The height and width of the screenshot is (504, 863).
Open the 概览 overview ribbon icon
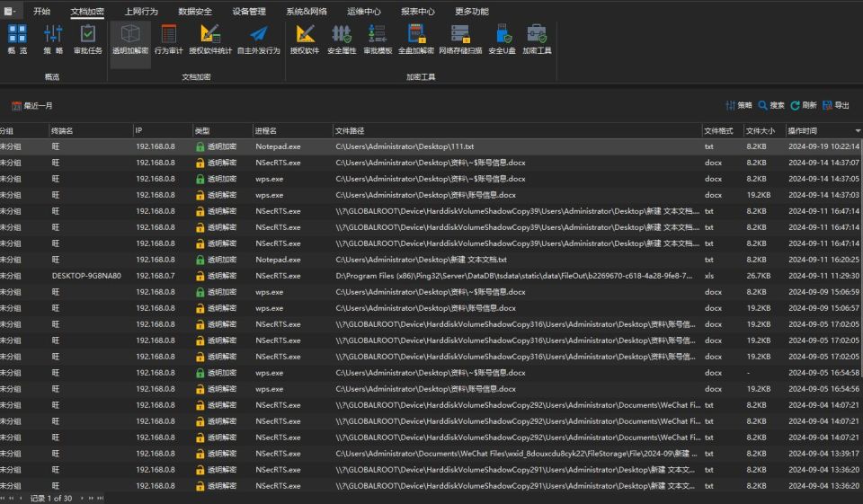[x=17, y=39]
